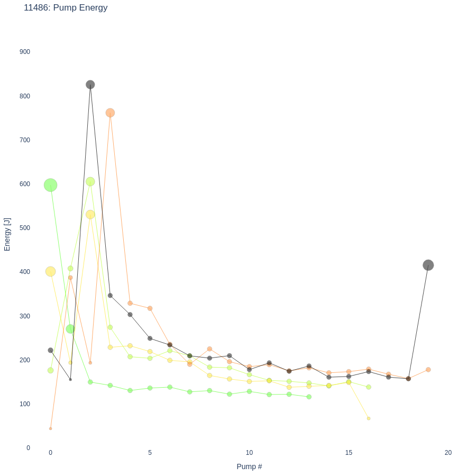The image size is (476, 476).
Task: Select the 20 tick label on the x-axis
Action: (448, 453)
